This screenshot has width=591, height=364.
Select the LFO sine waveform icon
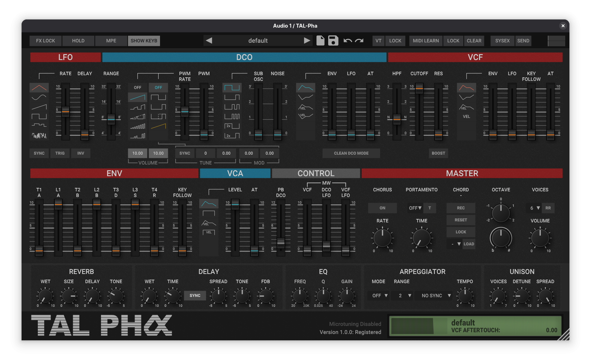pos(39,97)
